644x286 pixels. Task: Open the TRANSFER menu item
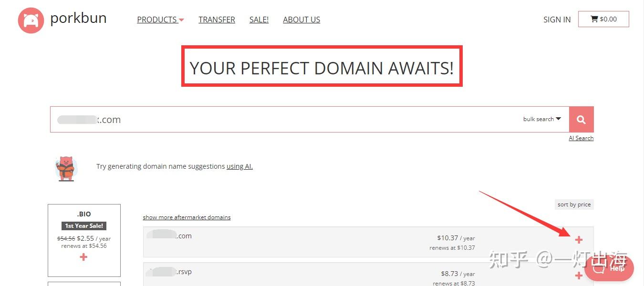coord(217,20)
